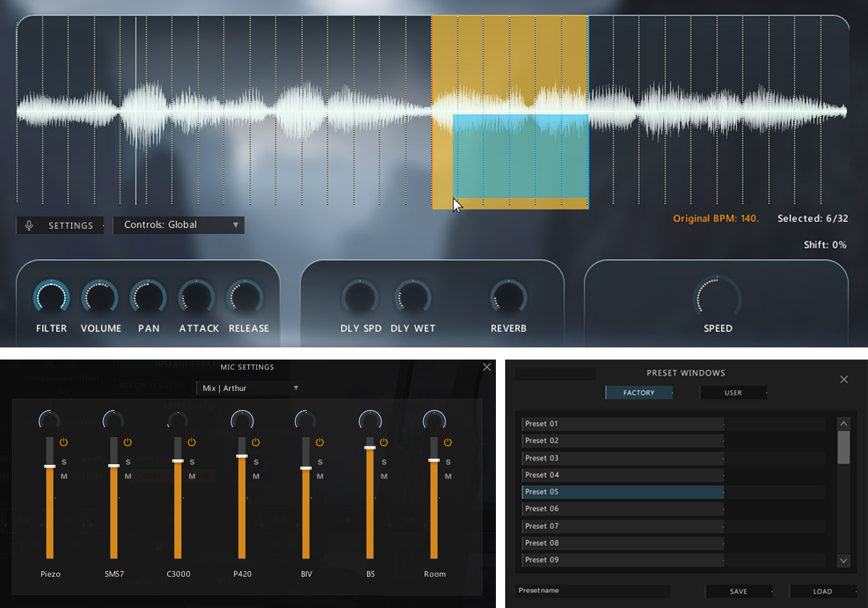The width and height of the screenshot is (868, 608).
Task: Adjust the FILTER knob
Action: pyautogui.click(x=51, y=297)
